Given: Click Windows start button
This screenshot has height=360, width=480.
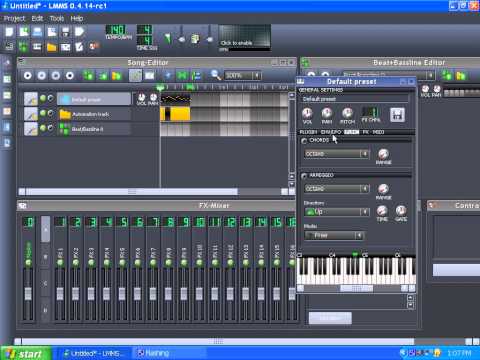Looking at the screenshot, I should [26, 353].
